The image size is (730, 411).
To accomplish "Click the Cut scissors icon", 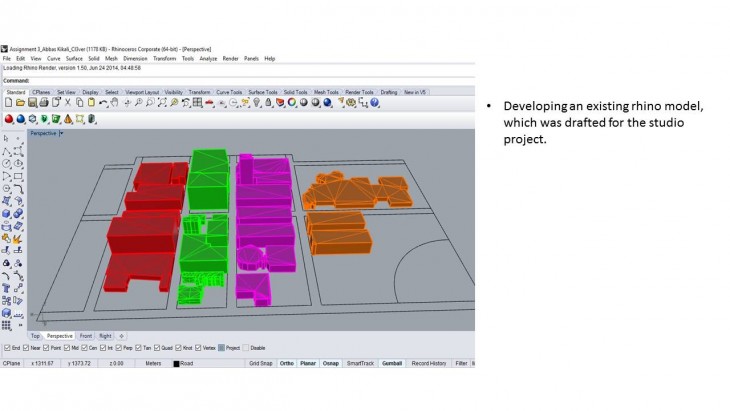I will point(67,102).
